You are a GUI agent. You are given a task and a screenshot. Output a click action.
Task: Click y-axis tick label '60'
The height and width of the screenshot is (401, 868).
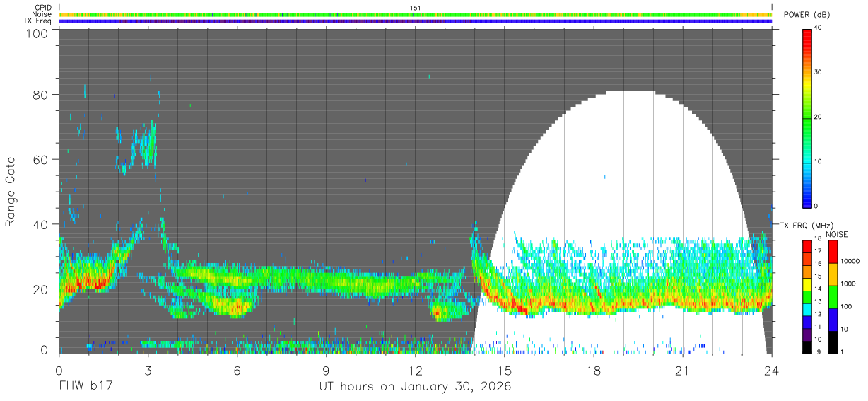point(41,159)
